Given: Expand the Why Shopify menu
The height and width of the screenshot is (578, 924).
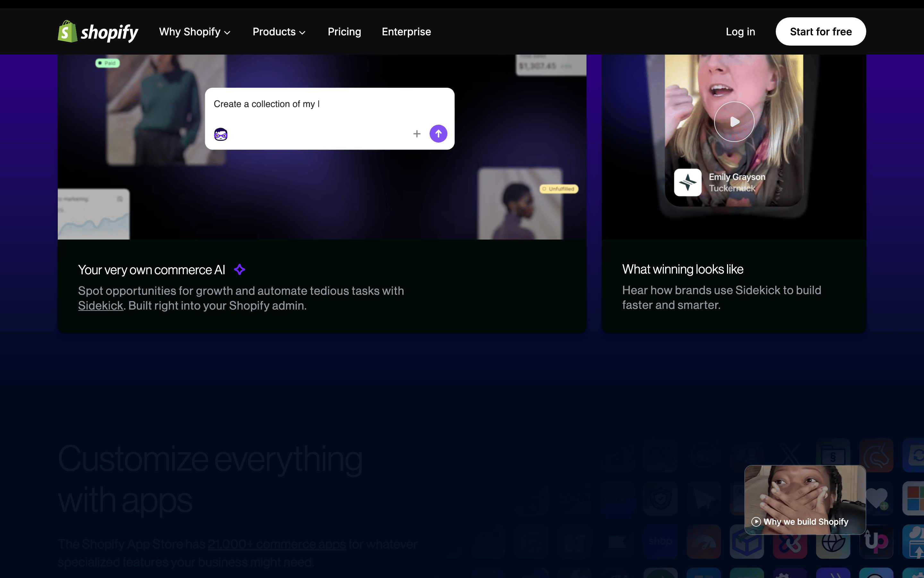Looking at the screenshot, I should pos(195,32).
